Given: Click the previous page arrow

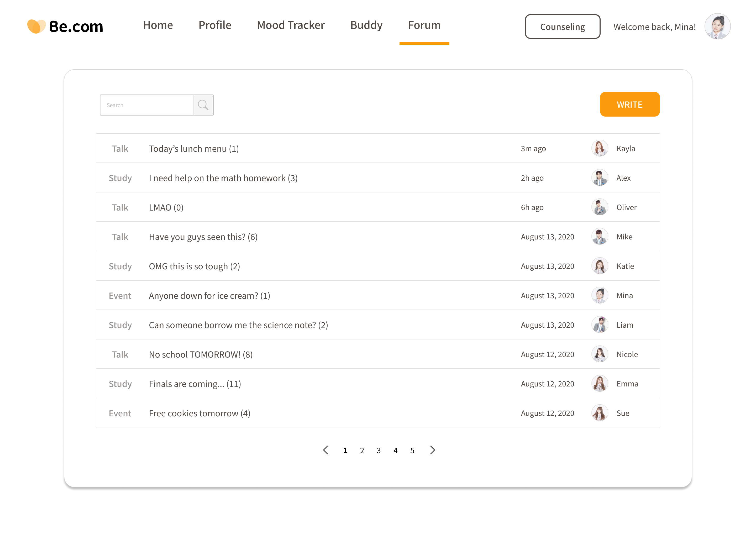Looking at the screenshot, I should point(326,450).
